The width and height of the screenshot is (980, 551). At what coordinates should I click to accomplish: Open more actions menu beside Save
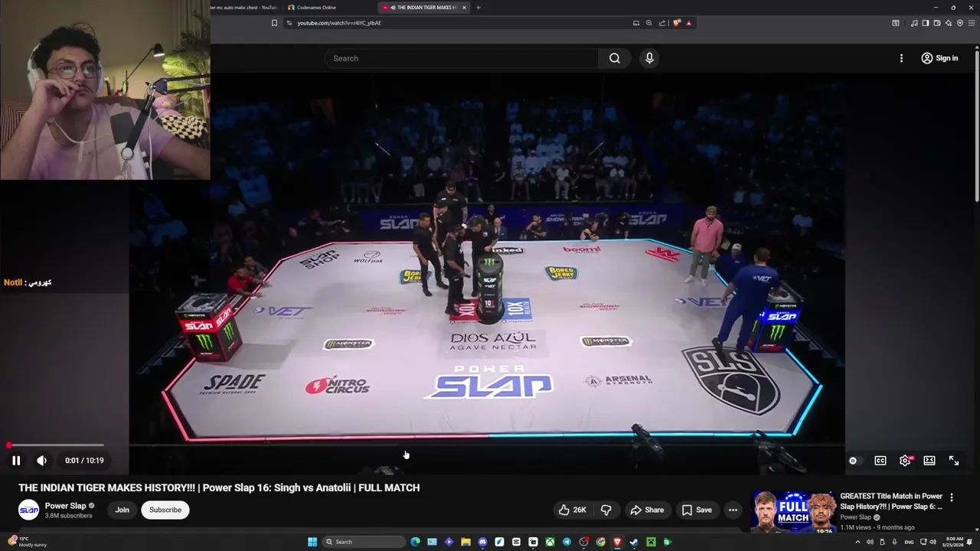[733, 510]
